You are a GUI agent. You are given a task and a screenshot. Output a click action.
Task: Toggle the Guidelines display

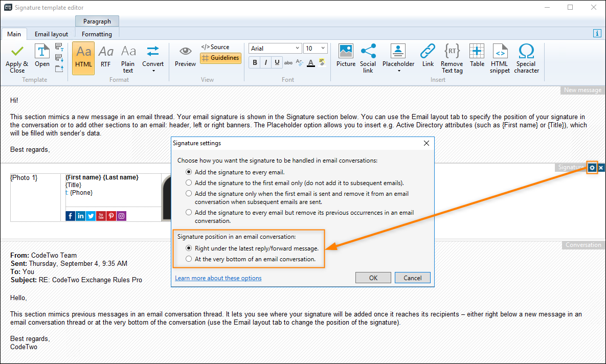220,58
